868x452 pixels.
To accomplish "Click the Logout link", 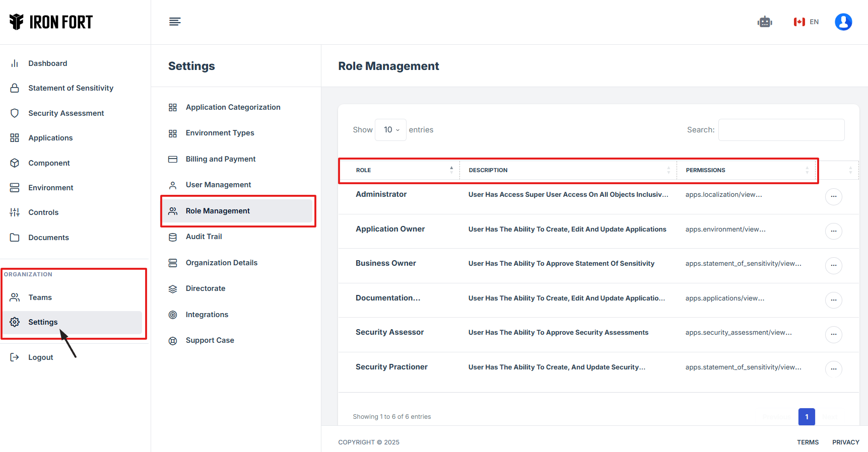I will [40, 357].
